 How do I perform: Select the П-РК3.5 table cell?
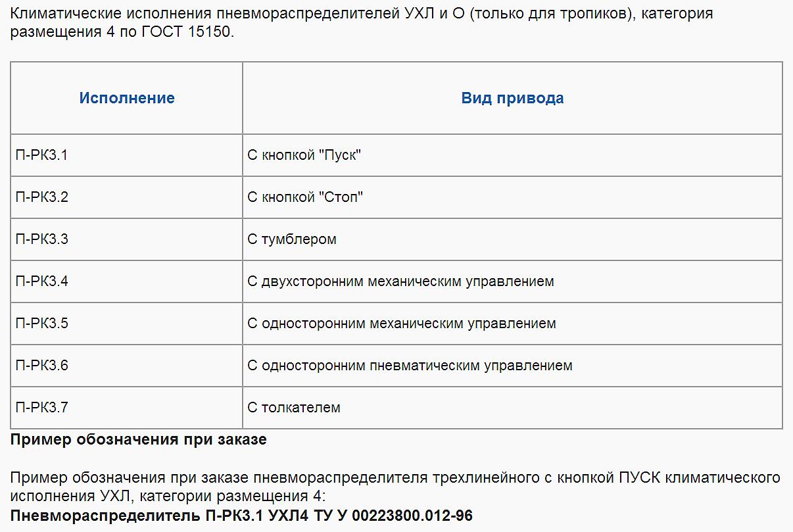[127, 324]
